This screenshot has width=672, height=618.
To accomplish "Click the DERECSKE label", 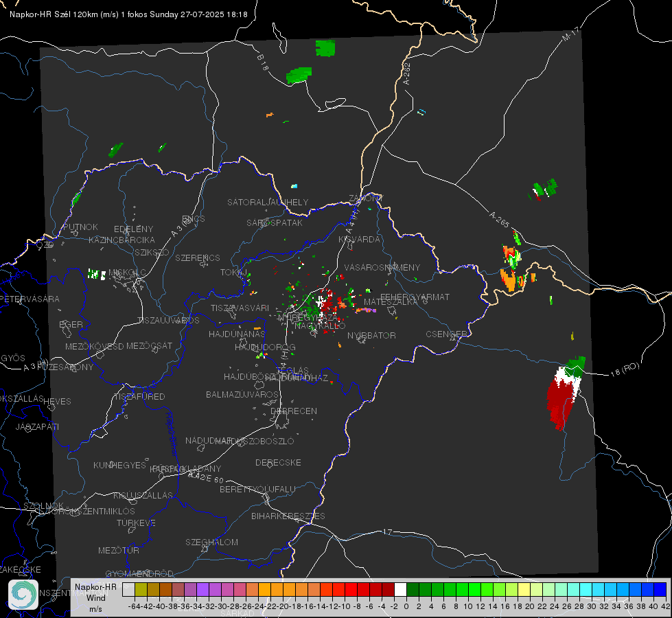I will coord(278,462).
